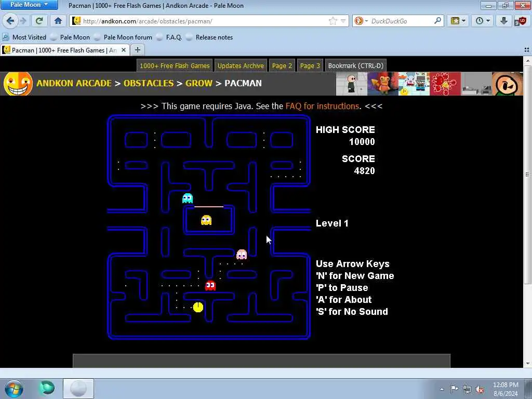Viewport: 532px width, 399px height.
Task: Click the magnifier search button
Action: tap(437, 21)
